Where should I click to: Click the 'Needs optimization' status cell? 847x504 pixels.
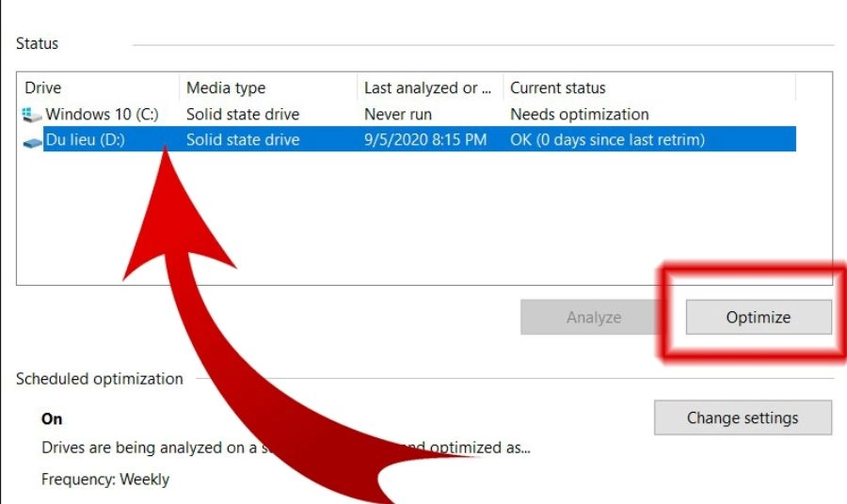[x=580, y=115]
